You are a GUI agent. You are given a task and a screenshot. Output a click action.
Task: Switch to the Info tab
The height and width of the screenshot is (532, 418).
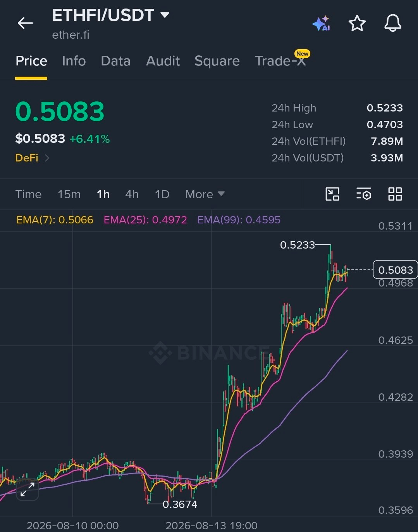point(74,61)
